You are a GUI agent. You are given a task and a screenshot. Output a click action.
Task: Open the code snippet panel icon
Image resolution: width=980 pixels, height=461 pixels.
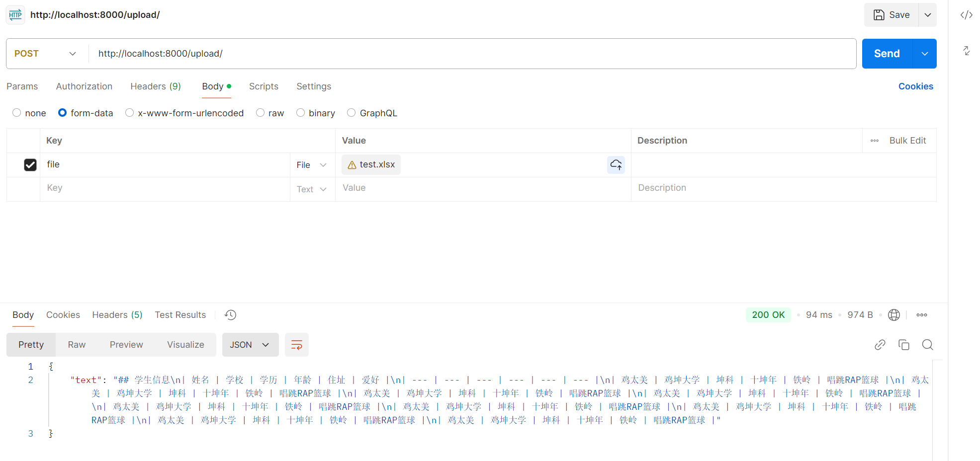(x=966, y=15)
